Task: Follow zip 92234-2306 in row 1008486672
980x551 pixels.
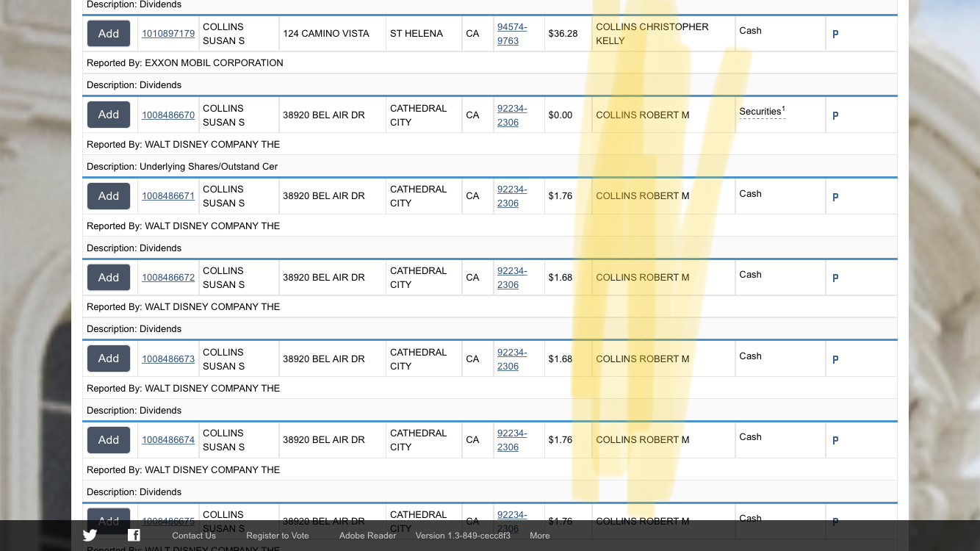Action: point(512,278)
